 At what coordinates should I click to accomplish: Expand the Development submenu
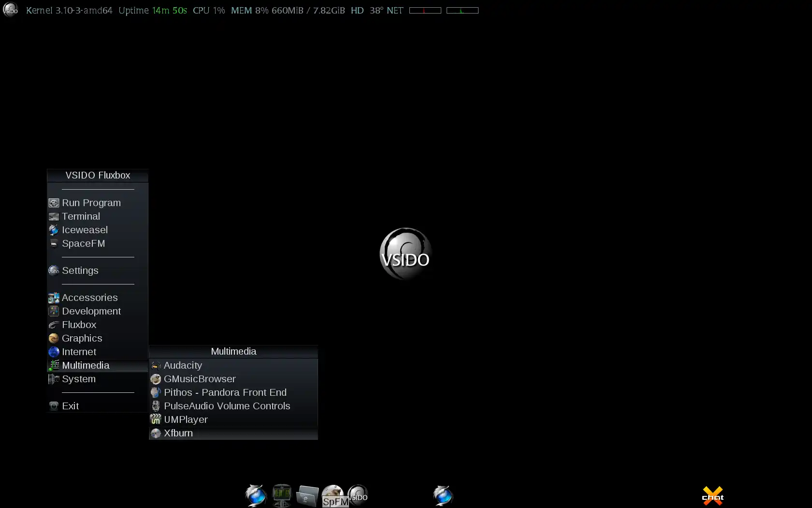[x=98, y=311]
